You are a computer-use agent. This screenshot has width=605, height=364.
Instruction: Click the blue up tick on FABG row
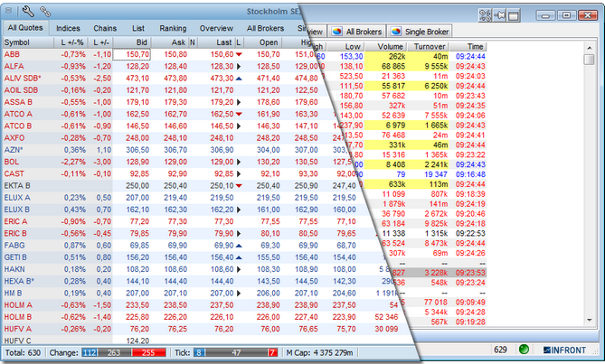pyautogui.click(x=239, y=246)
